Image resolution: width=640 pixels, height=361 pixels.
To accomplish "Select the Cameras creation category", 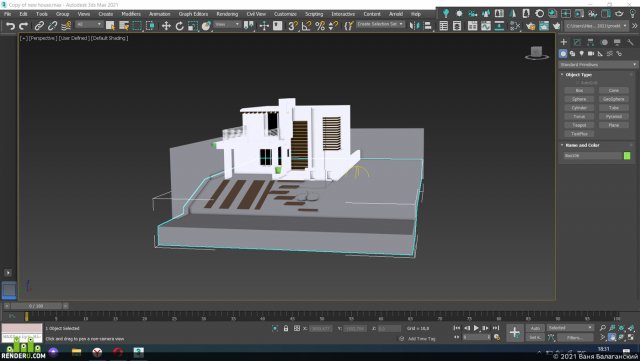I will pos(591,53).
